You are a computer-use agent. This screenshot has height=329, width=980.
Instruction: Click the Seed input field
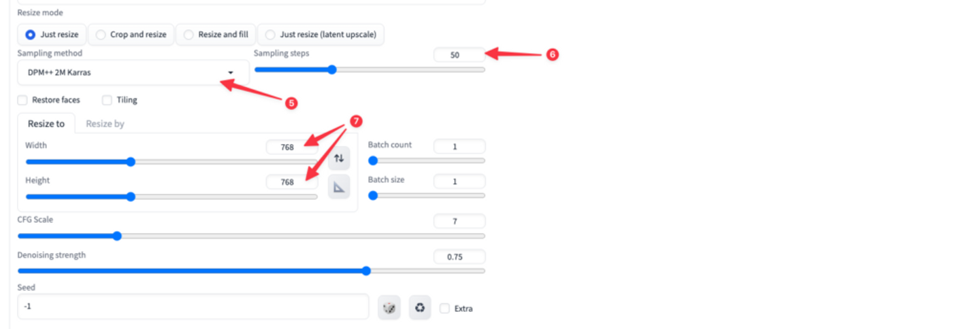pos(193,307)
